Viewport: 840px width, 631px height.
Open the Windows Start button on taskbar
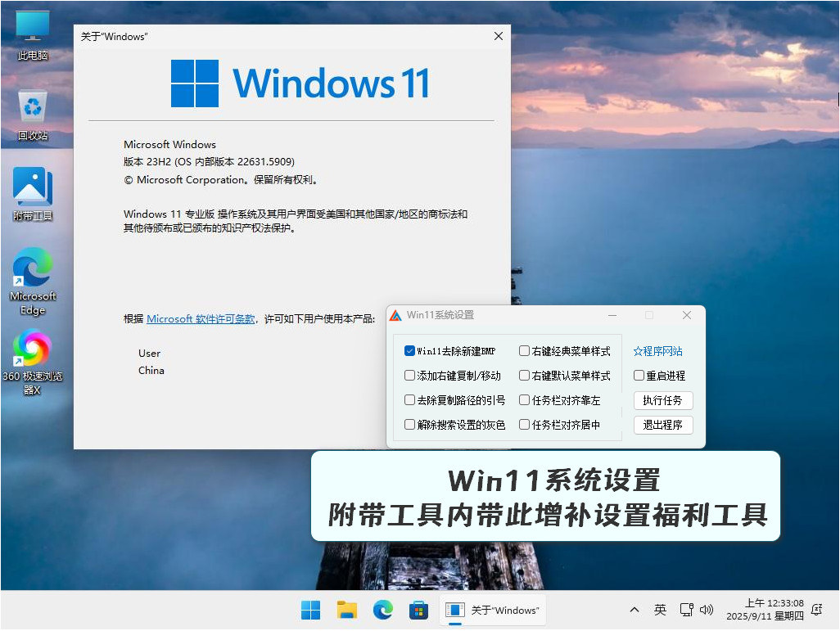pyautogui.click(x=311, y=610)
